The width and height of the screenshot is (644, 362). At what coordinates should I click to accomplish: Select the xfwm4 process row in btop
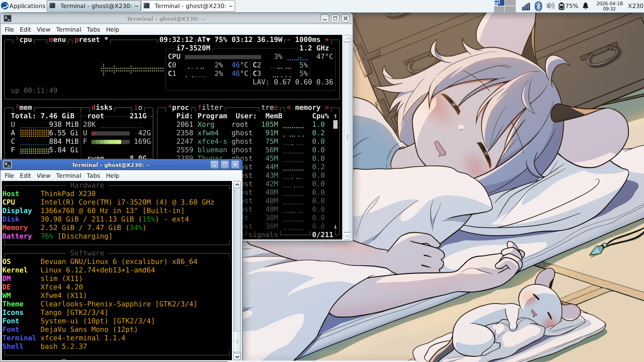point(250,133)
